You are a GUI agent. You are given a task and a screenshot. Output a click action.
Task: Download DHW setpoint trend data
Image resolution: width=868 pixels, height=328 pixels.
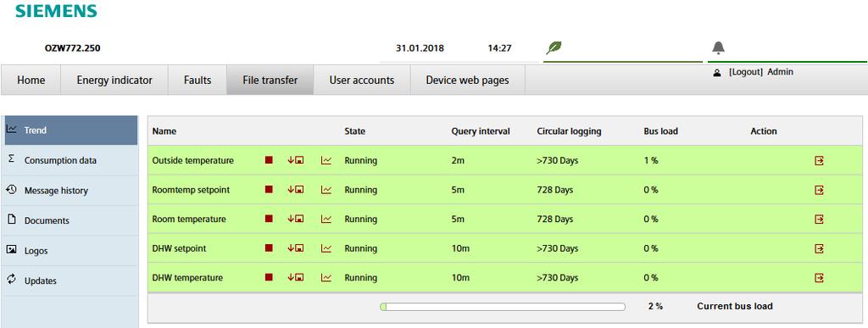coord(296,248)
